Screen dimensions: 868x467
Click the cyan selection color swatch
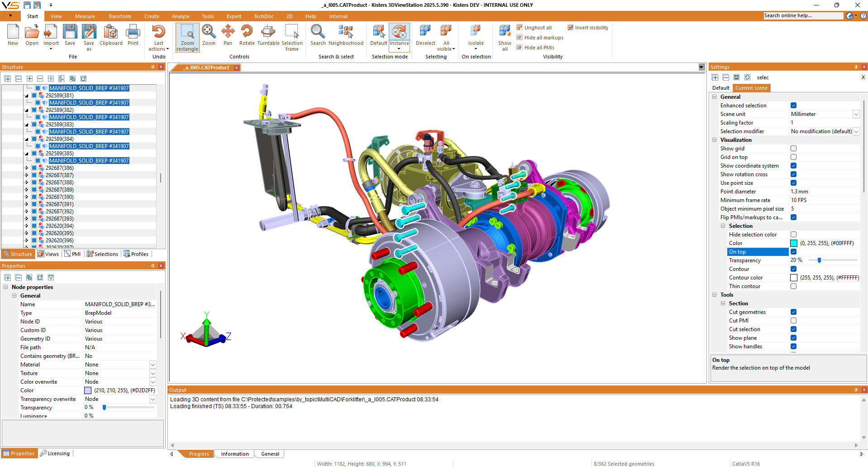click(794, 243)
